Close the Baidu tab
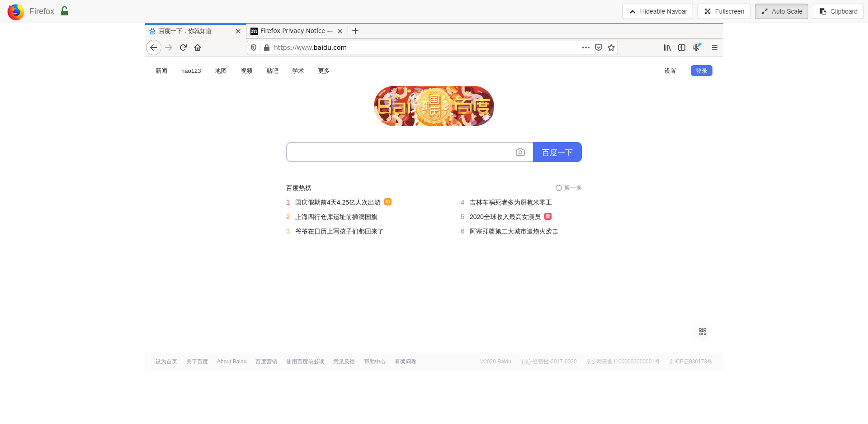Viewport: 868px width, 424px height. pyautogui.click(x=238, y=31)
